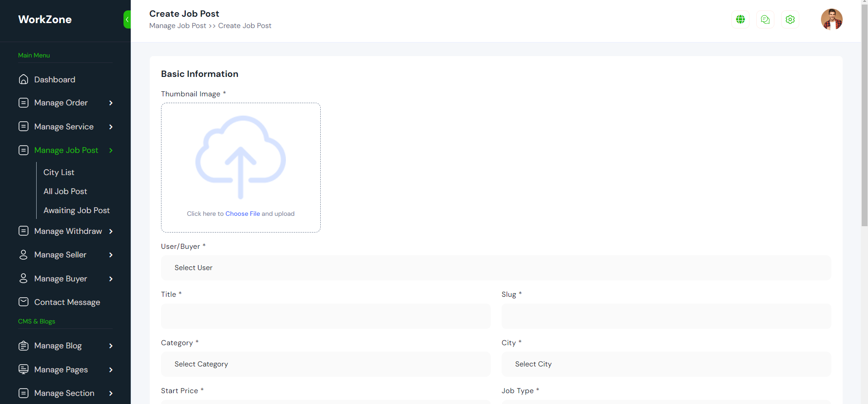
Task: Open the settings gear icon in header
Action: [790, 19]
